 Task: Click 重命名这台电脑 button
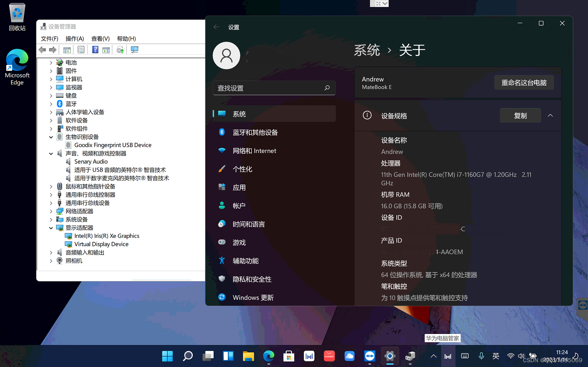(x=524, y=83)
